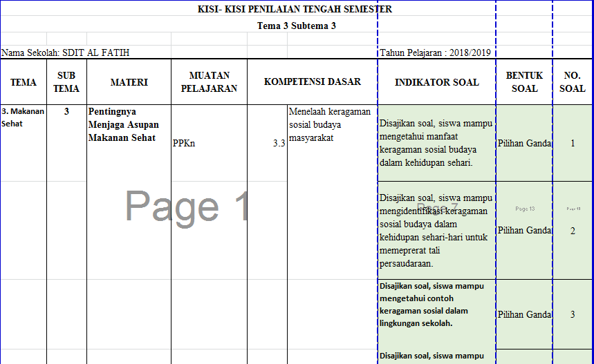
Task: Click 'Pilihan Ganda' in question 1 row
Action: [x=524, y=143]
